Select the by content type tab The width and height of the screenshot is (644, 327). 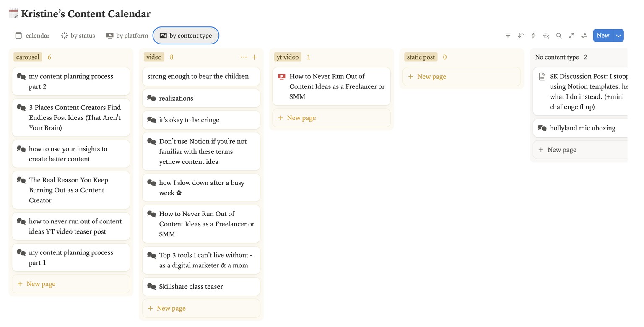[x=186, y=36]
